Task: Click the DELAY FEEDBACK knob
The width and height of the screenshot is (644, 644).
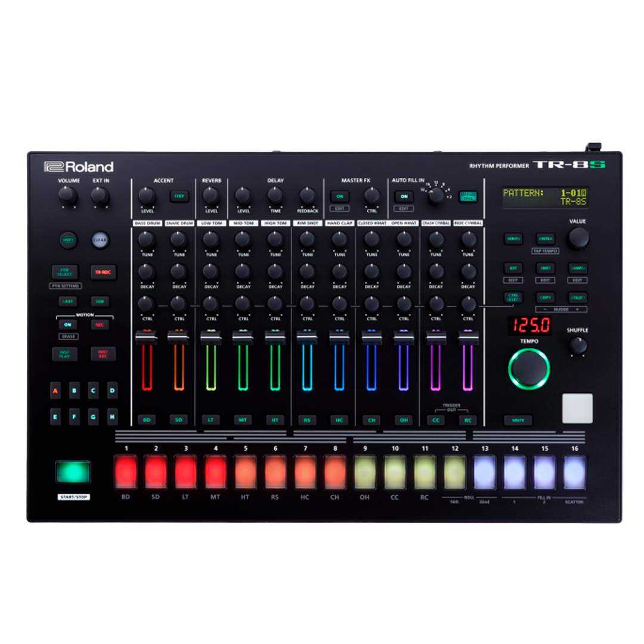Action: (307, 196)
